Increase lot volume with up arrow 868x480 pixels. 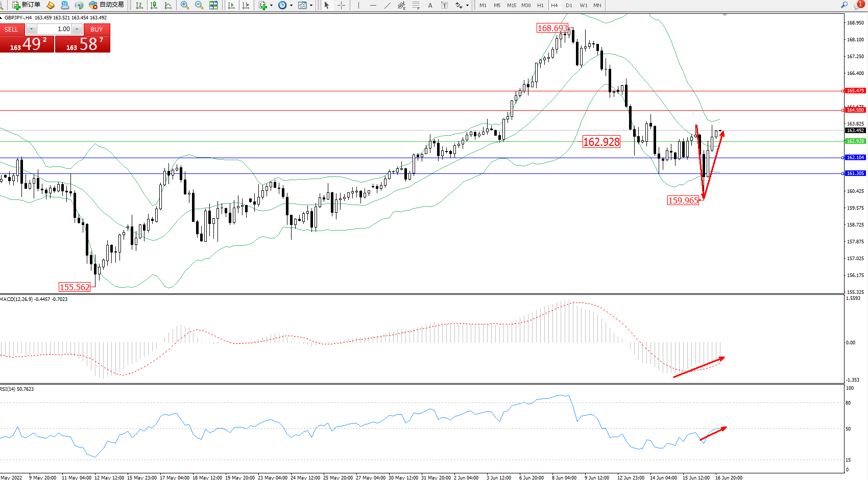click(77, 29)
